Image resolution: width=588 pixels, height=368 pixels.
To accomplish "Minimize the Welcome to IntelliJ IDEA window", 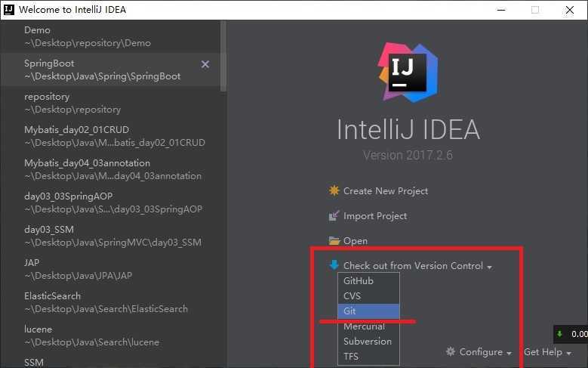I will tap(501, 10).
